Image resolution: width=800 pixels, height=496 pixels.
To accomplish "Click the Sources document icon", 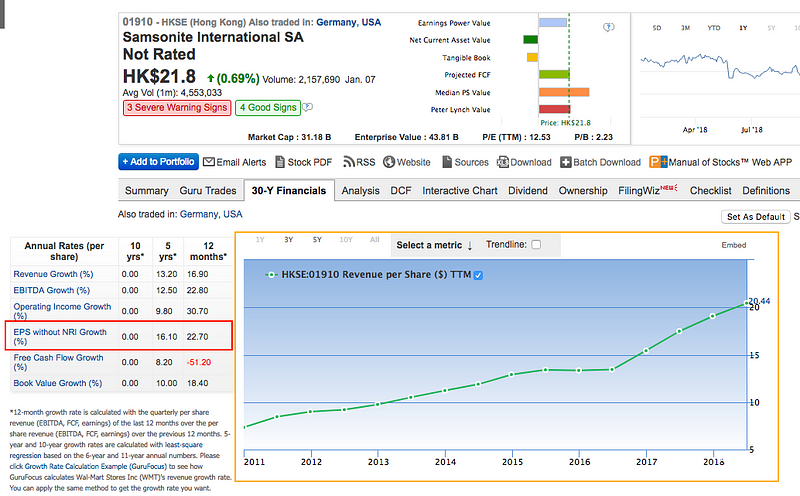I will (x=447, y=162).
